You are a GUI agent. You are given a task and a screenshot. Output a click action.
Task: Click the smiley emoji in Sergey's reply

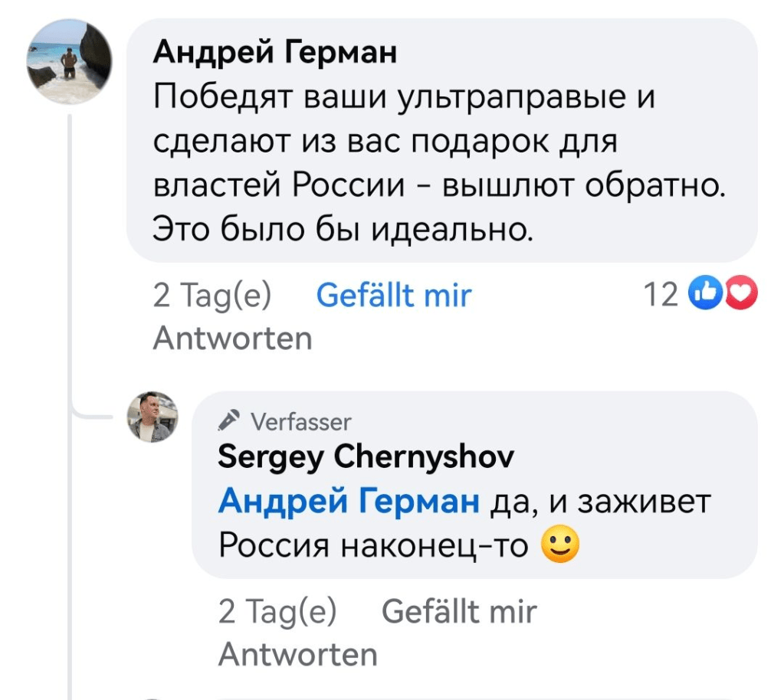coord(559,545)
